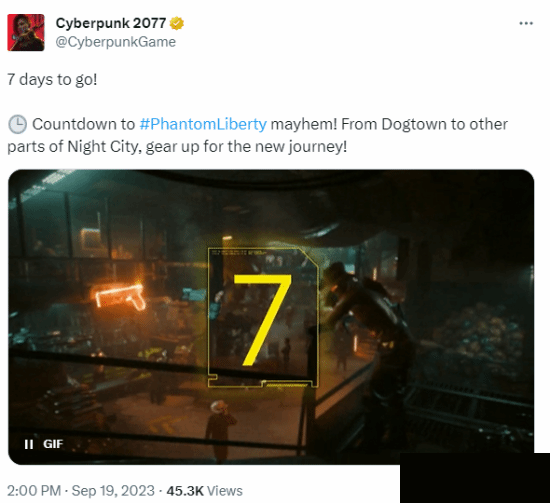Click the Sep 19, 2023 date
550x503 pixels.
click(113, 491)
